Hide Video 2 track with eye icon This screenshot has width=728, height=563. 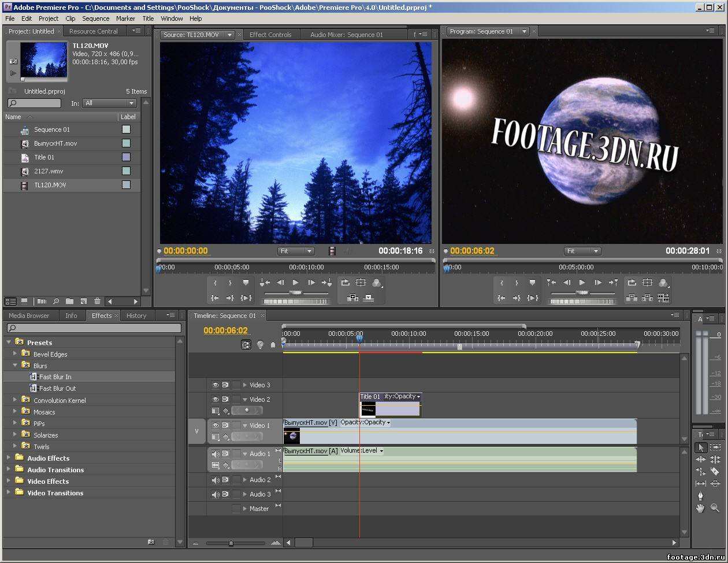[x=216, y=399]
